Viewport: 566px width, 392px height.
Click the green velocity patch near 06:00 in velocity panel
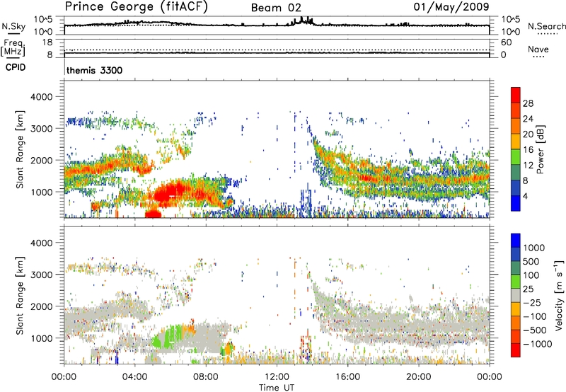pyautogui.click(x=170, y=338)
